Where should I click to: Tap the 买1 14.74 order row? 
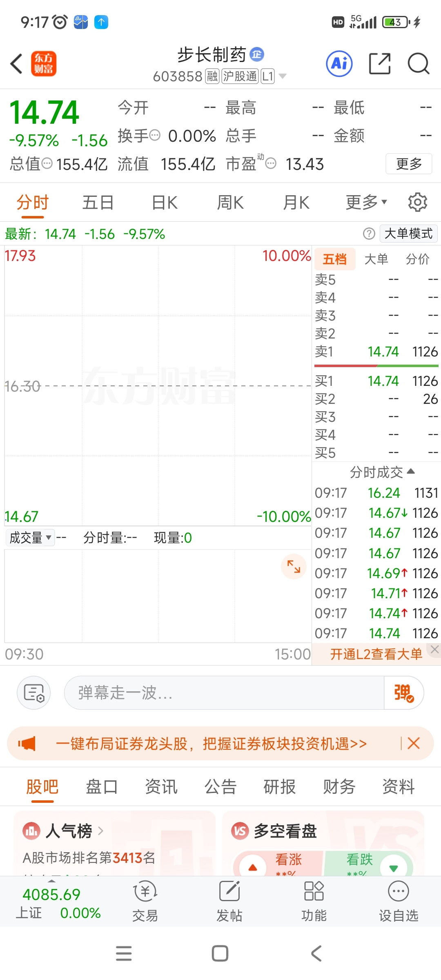(376, 381)
